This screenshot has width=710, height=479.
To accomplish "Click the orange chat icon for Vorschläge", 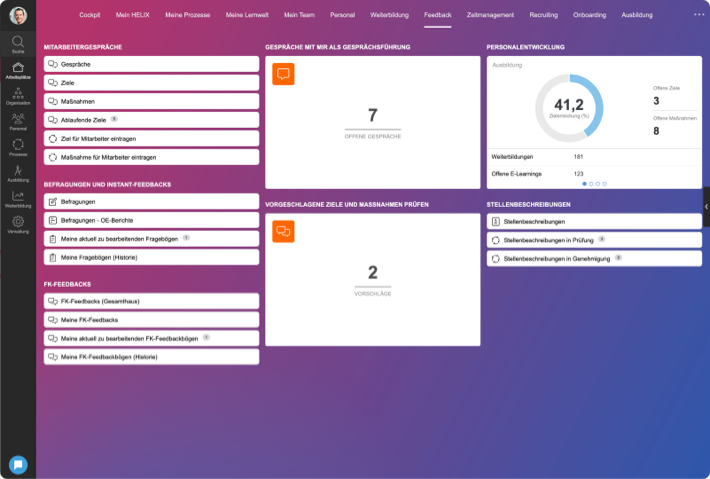I will (283, 231).
